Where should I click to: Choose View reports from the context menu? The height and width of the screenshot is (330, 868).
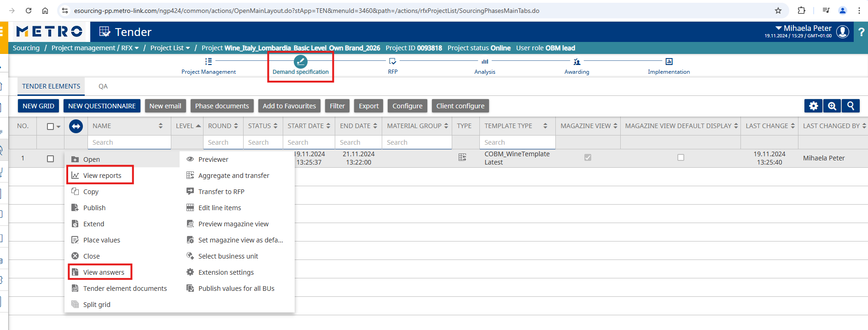101,176
